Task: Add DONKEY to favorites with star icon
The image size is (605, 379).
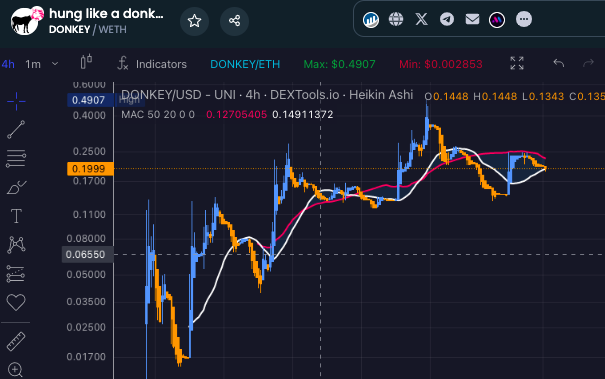Action: pyautogui.click(x=194, y=21)
